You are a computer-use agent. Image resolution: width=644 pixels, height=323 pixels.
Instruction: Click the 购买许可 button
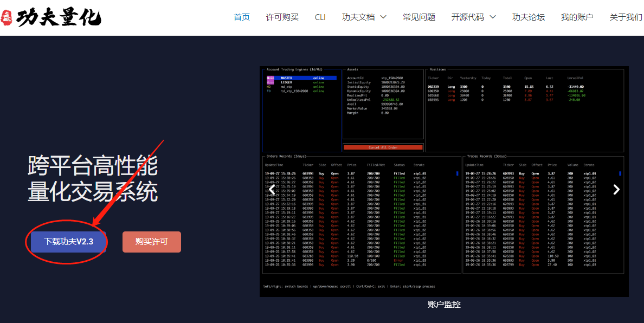point(152,242)
